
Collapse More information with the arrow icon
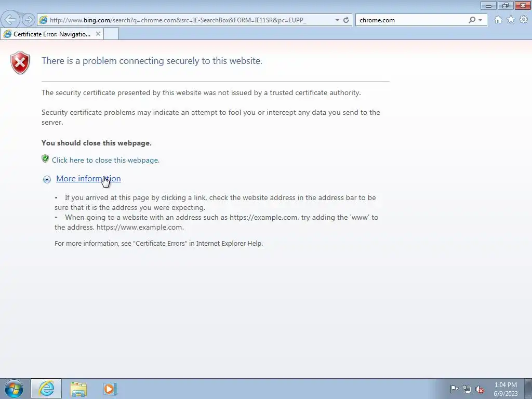(x=47, y=179)
